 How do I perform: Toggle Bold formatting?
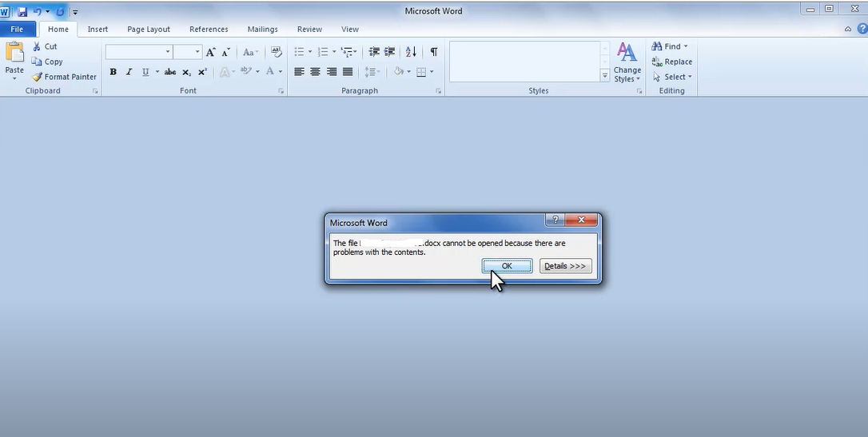pos(113,72)
